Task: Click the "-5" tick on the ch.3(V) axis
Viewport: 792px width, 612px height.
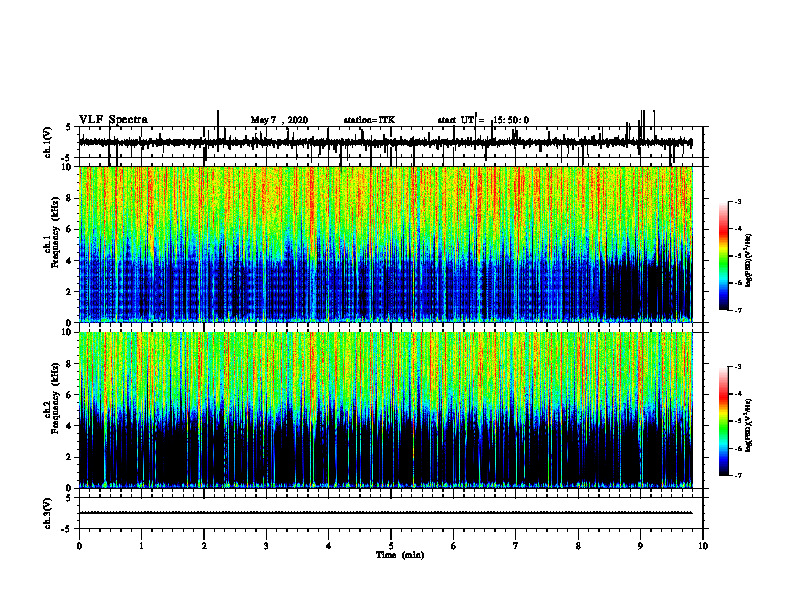Action: click(x=68, y=529)
